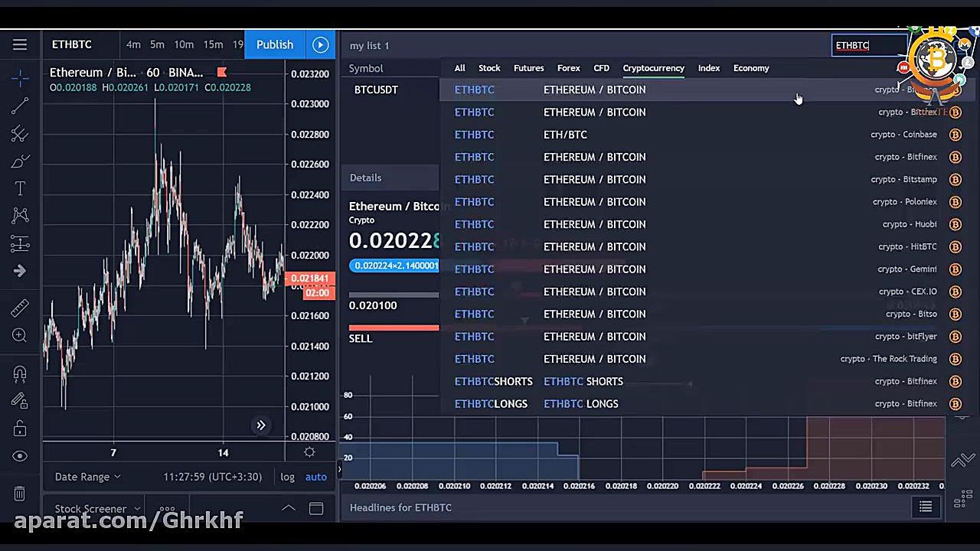980x551 pixels.
Task: Choose the ETHBTCSHORTS result
Action: 706,381
